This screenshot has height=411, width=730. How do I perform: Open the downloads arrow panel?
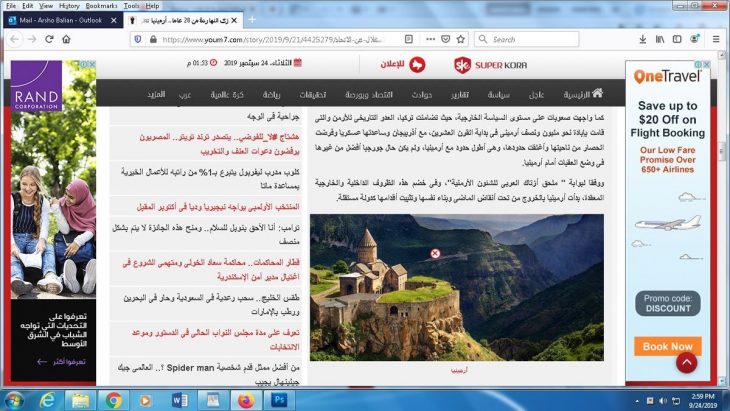click(642, 40)
